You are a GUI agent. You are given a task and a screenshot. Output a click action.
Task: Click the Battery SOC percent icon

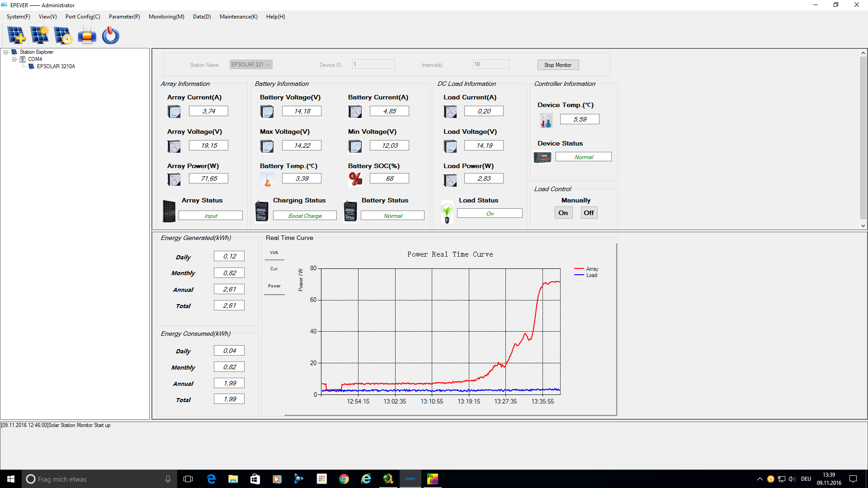click(355, 179)
